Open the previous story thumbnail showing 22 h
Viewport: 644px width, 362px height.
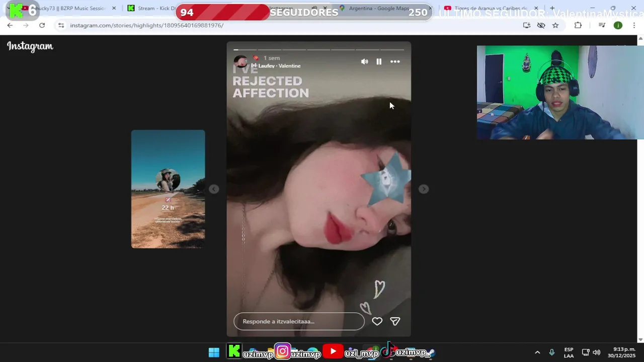tap(168, 189)
